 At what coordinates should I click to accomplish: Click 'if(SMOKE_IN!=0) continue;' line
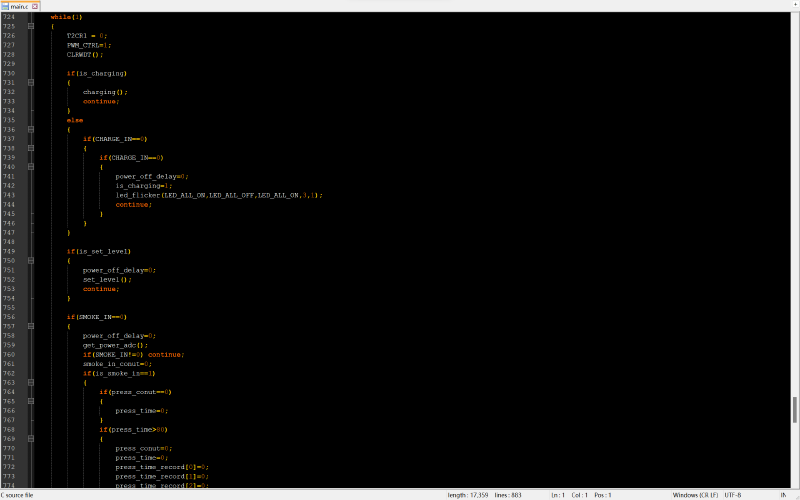(134, 355)
